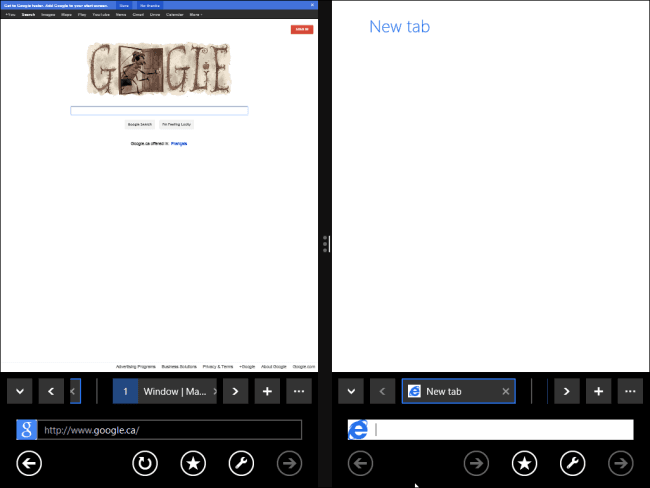Switch to the Window | Ma... tab
This screenshot has height=488, width=650.
tap(165, 391)
